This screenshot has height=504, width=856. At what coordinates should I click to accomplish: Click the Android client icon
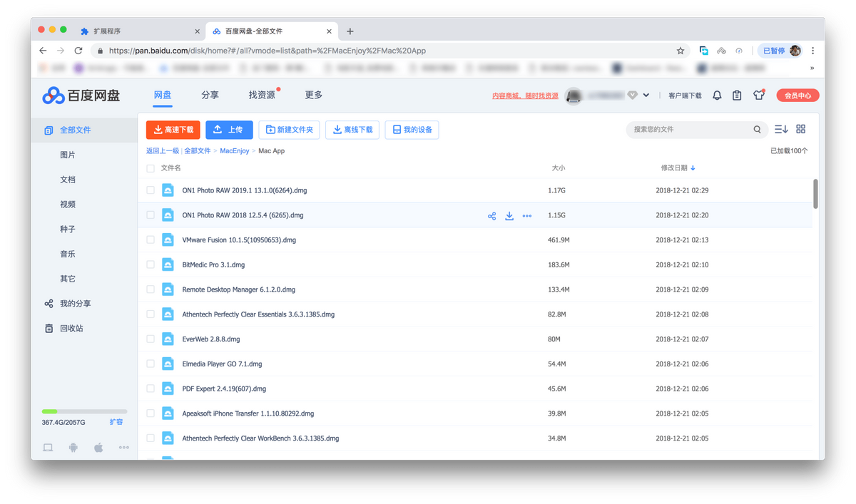pyautogui.click(x=73, y=448)
